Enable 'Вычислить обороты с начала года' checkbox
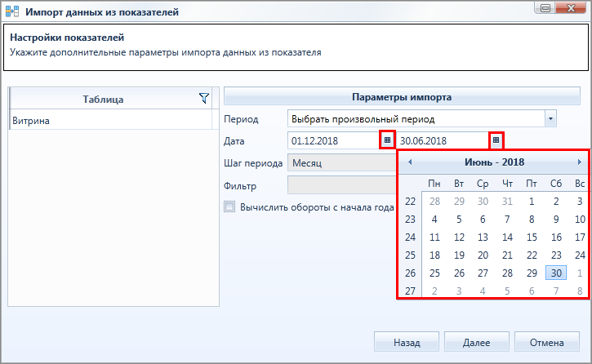Viewport: 592px width, 364px height. (x=229, y=206)
